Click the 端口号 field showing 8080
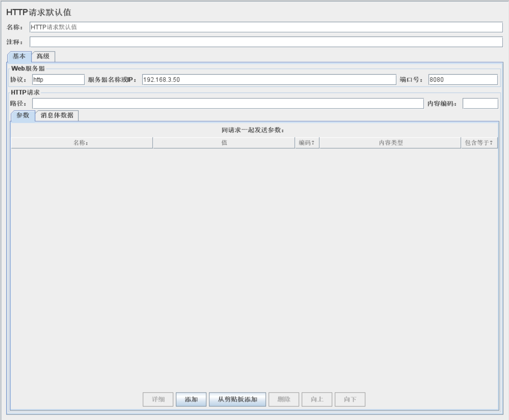The height and width of the screenshot is (420, 509). [462, 79]
